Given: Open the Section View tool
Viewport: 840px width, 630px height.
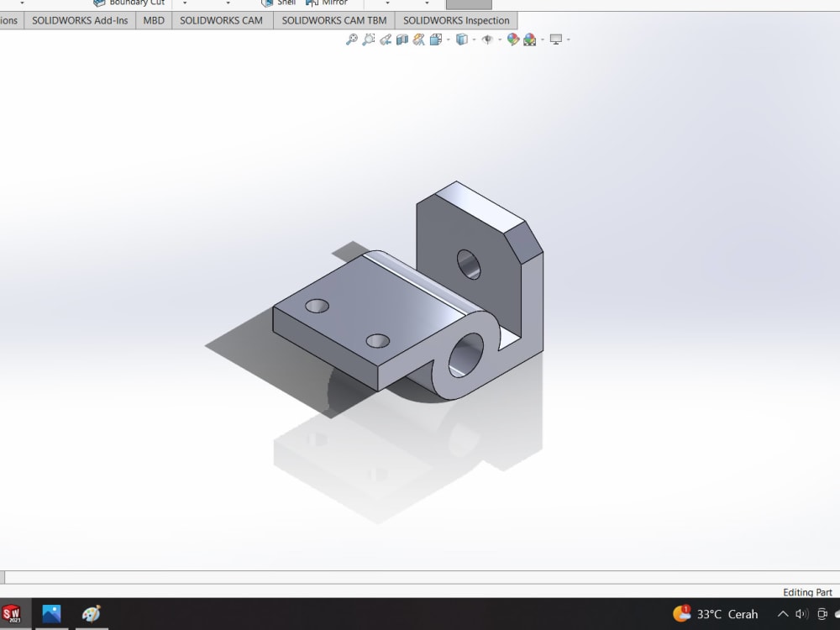Looking at the screenshot, I should coord(402,39).
